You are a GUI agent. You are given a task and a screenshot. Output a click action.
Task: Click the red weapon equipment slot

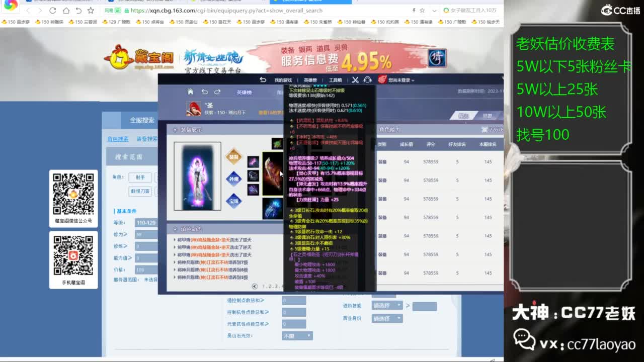click(272, 174)
